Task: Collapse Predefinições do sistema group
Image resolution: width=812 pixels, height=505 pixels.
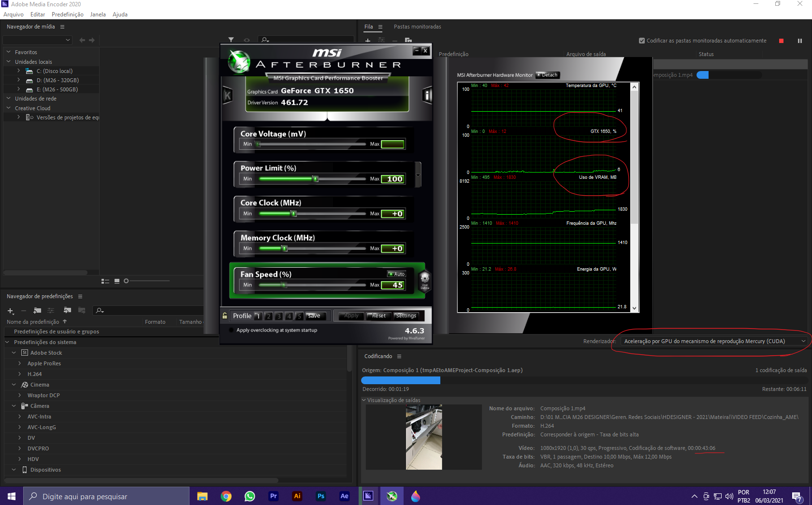Action: point(7,342)
